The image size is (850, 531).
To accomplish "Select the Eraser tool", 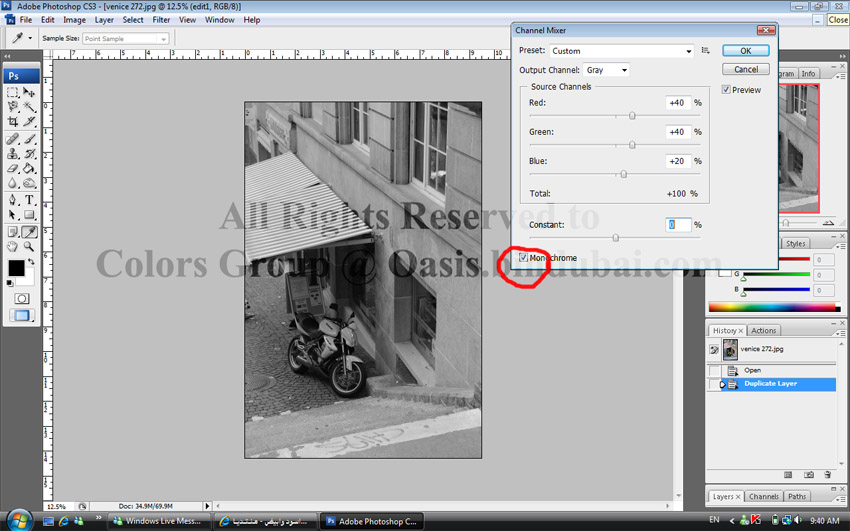I will point(13,169).
